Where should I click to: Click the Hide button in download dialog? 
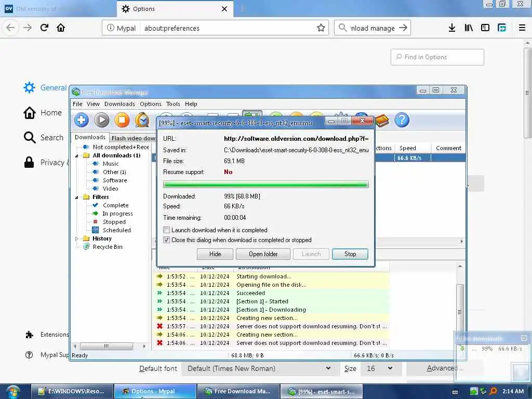click(215, 254)
